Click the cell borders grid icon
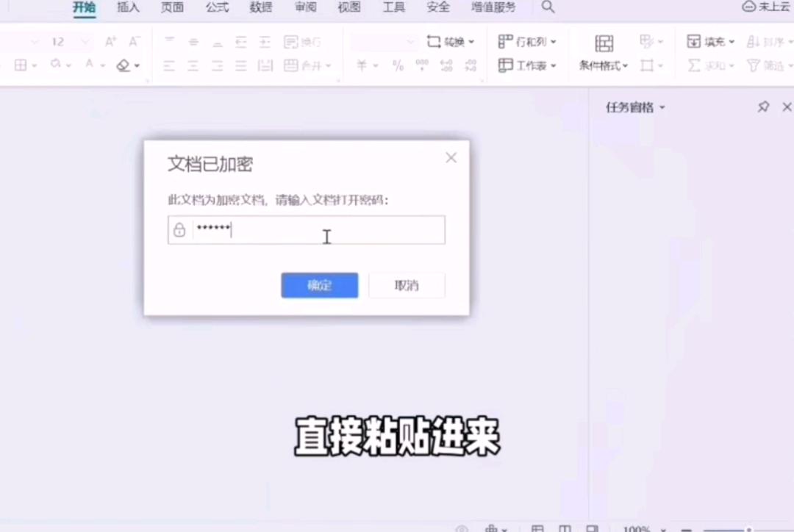The width and height of the screenshot is (794, 532). point(21,65)
